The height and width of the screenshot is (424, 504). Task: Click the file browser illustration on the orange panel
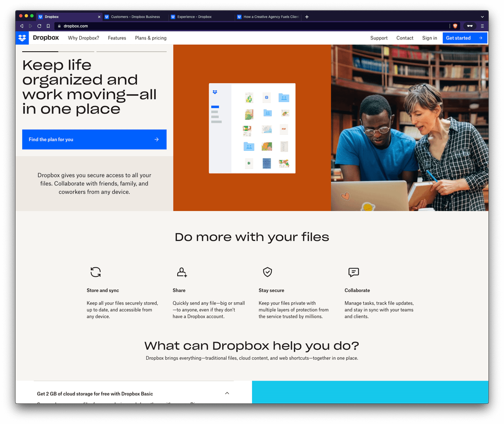coord(252,128)
